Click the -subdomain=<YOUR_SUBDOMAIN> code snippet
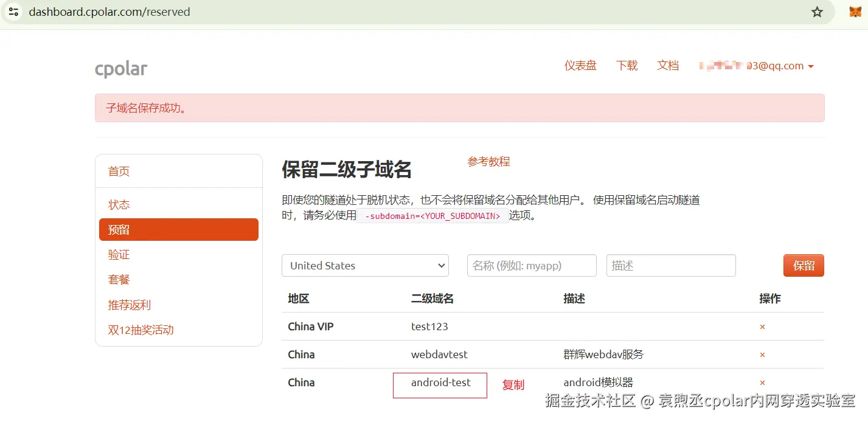Viewport: 868px width, 422px height. (432, 216)
